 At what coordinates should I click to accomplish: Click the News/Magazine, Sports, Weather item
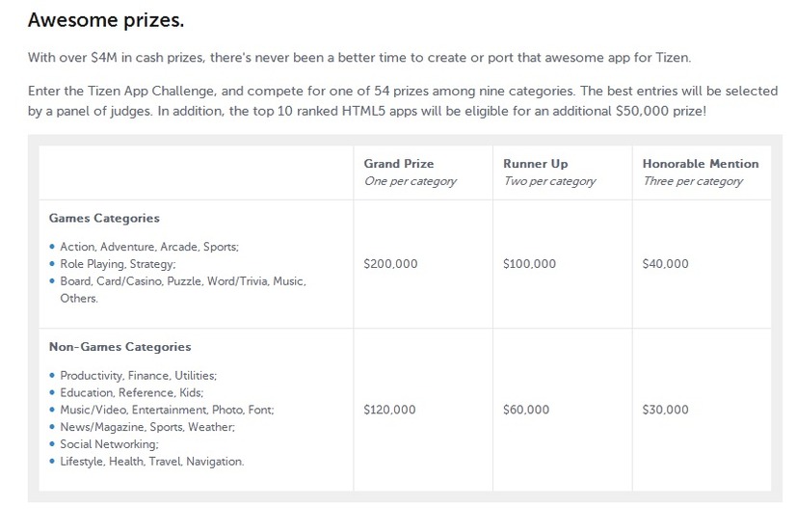[x=147, y=427]
